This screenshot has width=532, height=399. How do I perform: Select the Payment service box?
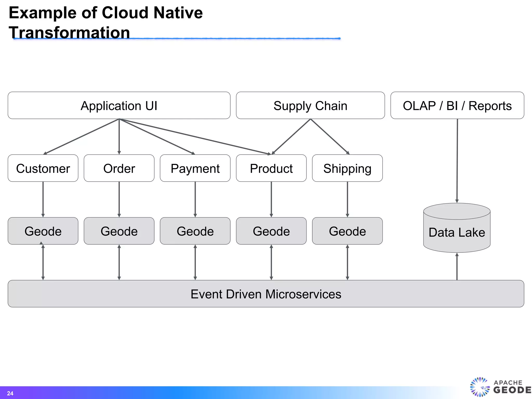pos(195,168)
